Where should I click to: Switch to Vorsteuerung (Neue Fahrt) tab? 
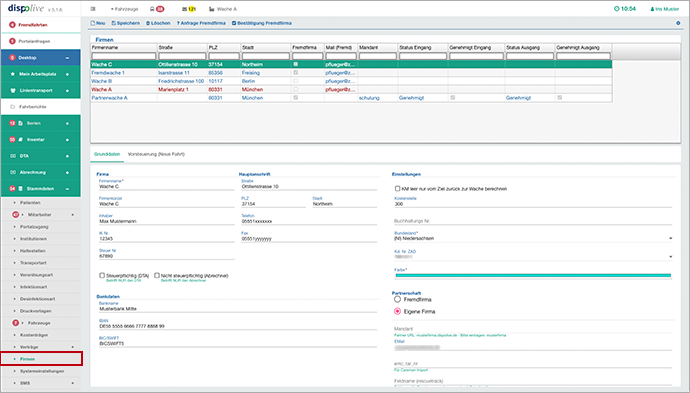coord(156,154)
